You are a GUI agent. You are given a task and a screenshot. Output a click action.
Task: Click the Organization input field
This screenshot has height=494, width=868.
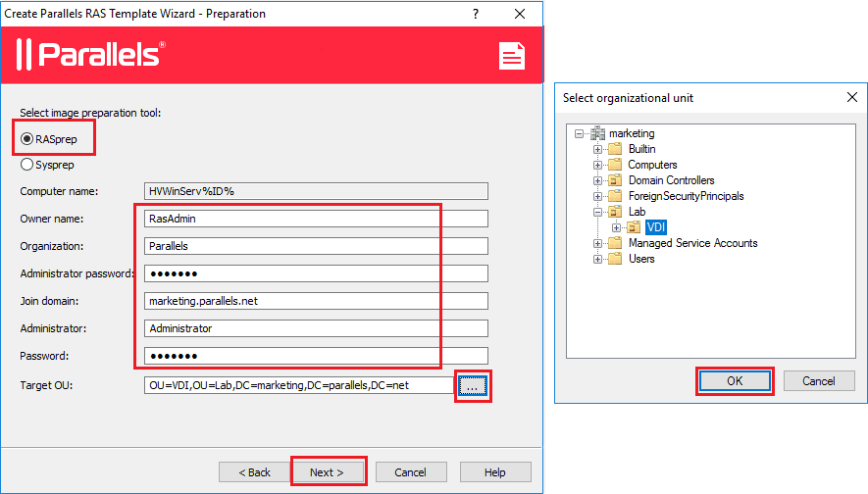[316, 246]
